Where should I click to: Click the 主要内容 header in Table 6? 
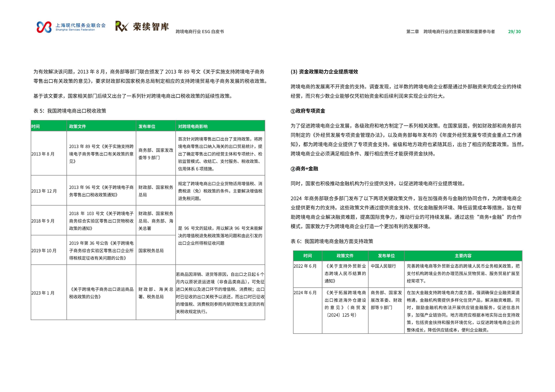click(x=463, y=256)
